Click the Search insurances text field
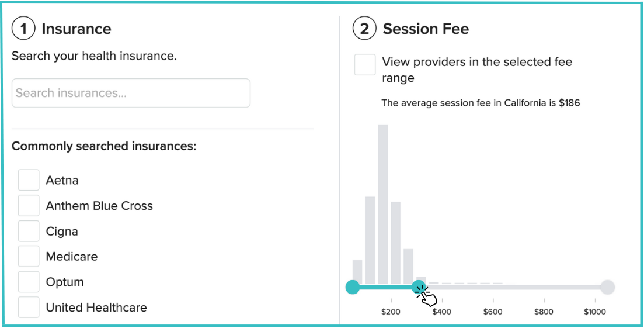The height and width of the screenshot is (328, 644). click(x=131, y=94)
